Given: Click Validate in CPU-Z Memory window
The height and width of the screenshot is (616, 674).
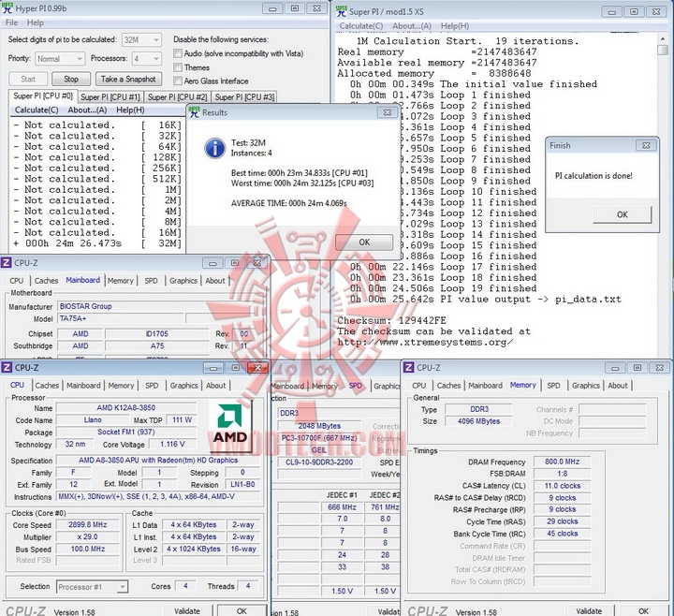Looking at the screenshot, I should click(x=589, y=610).
